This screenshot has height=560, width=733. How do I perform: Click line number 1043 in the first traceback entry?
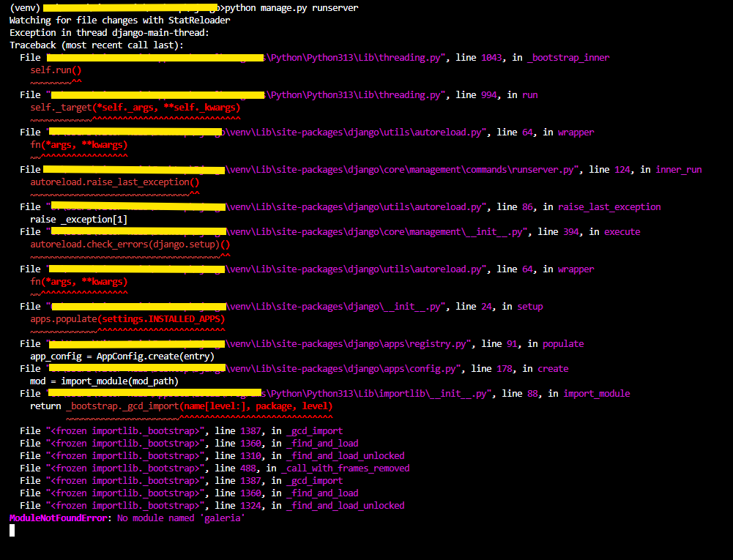[492, 58]
